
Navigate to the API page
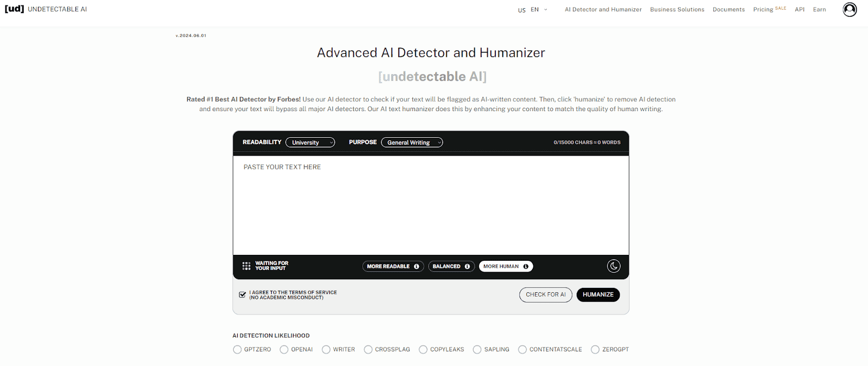(x=800, y=10)
